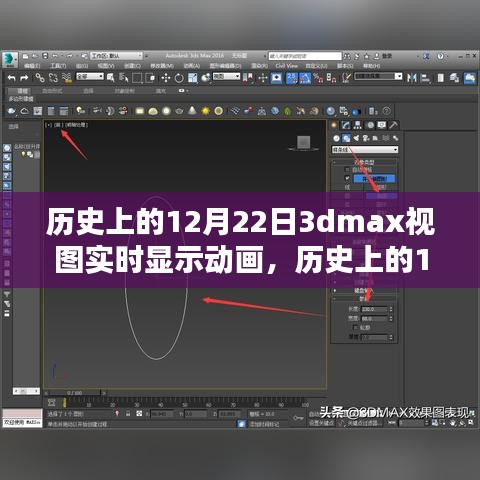
Task: Activate the Select and Move tool
Action: pyautogui.click(x=166, y=78)
